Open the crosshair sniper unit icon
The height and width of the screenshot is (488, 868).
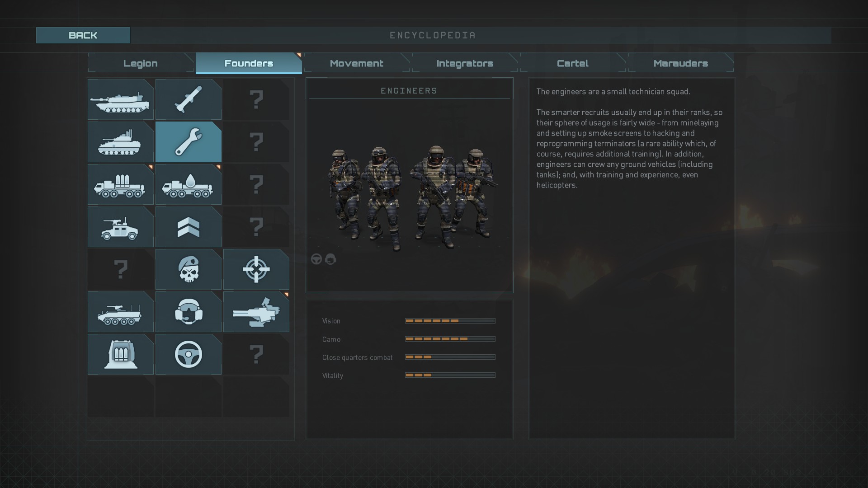click(256, 269)
